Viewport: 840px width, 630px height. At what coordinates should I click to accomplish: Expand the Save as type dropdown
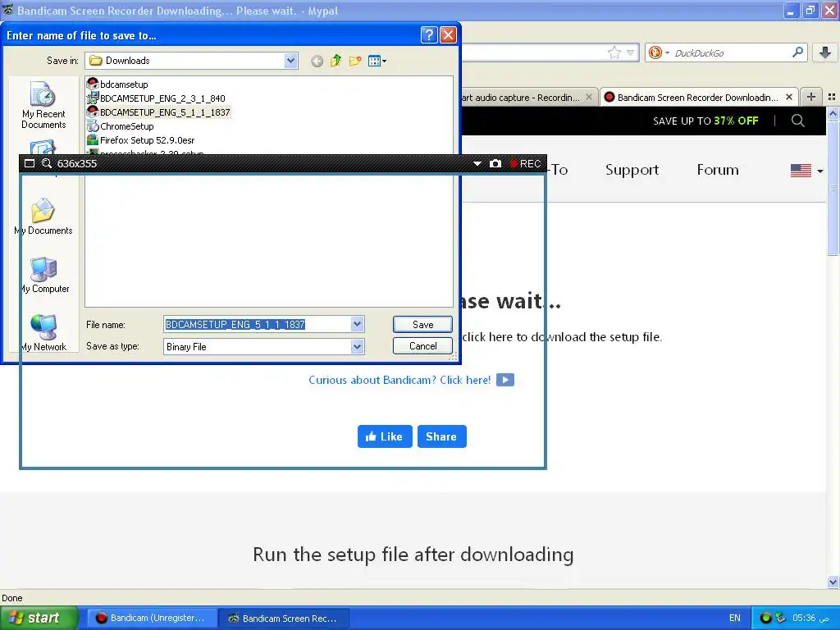[358, 347]
